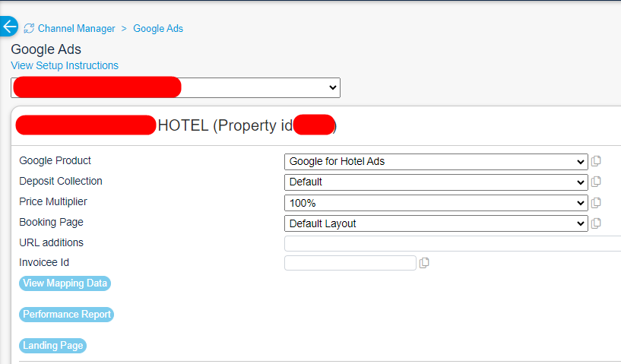
Task: Click the View Mapping Data button
Action: click(x=65, y=283)
